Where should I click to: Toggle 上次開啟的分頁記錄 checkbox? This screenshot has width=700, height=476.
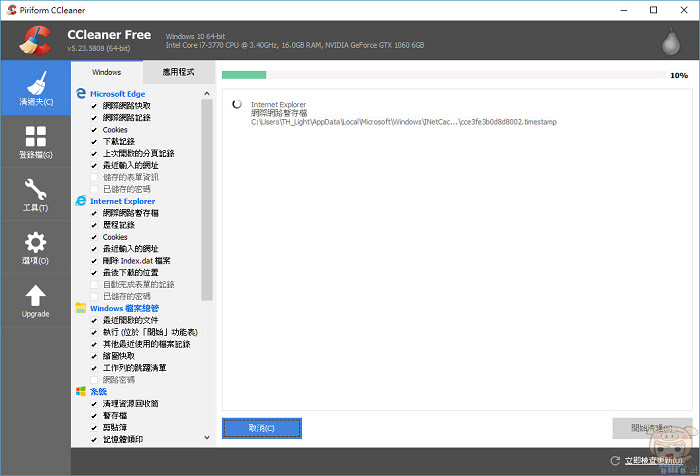point(94,154)
